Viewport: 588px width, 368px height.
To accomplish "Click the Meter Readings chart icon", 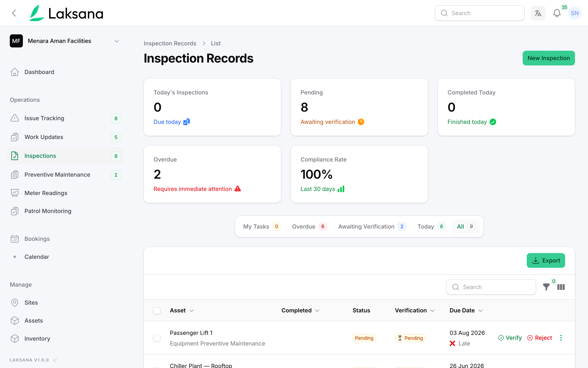I will click(x=14, y=193).
